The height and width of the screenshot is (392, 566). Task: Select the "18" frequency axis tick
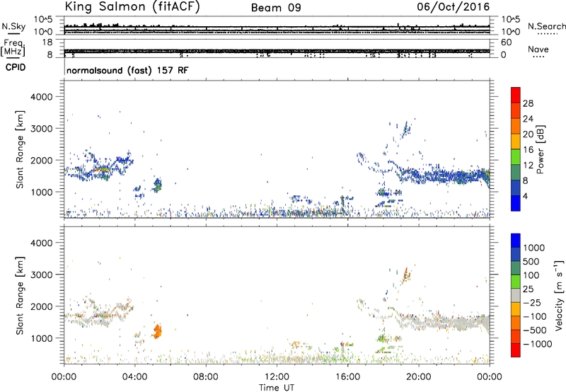pyautogui.click(x=47, y=42)
